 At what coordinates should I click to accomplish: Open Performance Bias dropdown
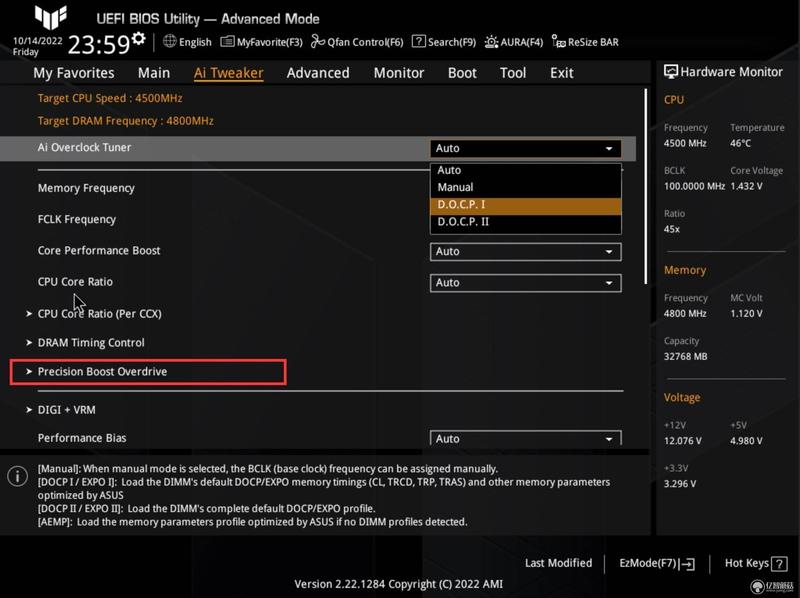pyautogui.click(x=526, y=438)
